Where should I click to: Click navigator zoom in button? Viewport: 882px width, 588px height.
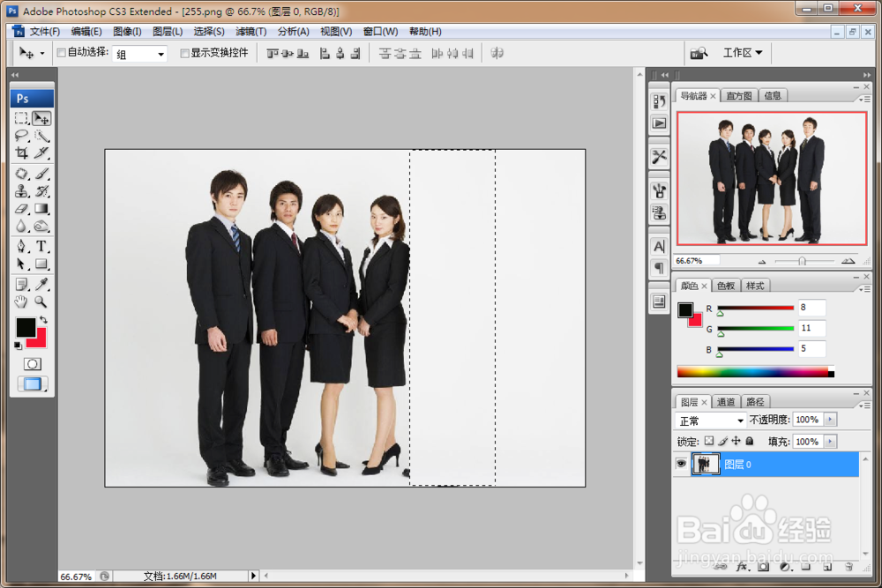pyautogui.click(x=848, y=261)
